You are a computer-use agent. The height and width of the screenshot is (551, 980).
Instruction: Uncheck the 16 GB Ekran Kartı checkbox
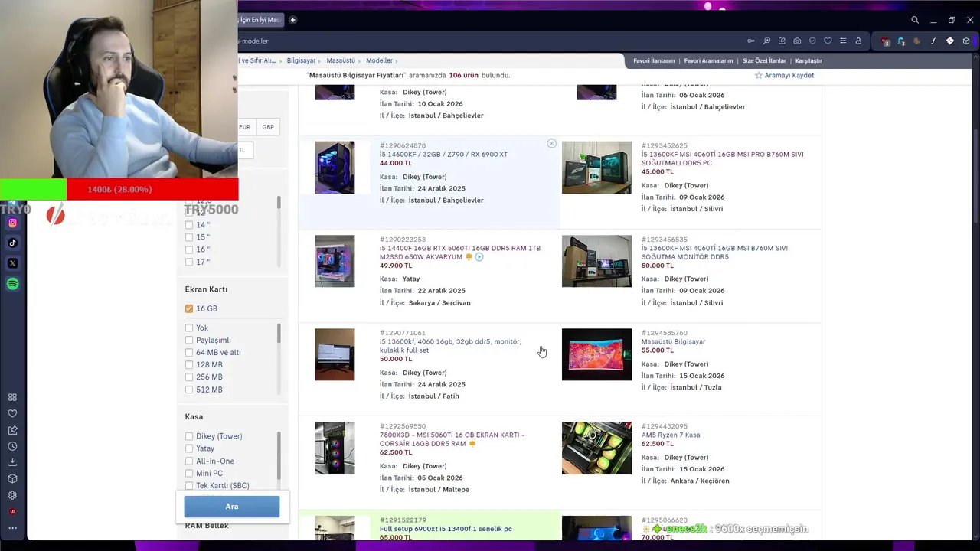tap(189, 308)
